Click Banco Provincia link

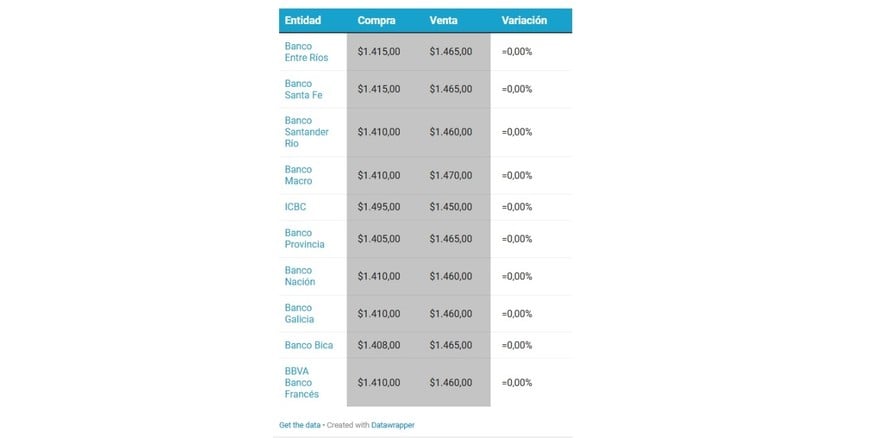pyautogui.click(x=305, y=239)
